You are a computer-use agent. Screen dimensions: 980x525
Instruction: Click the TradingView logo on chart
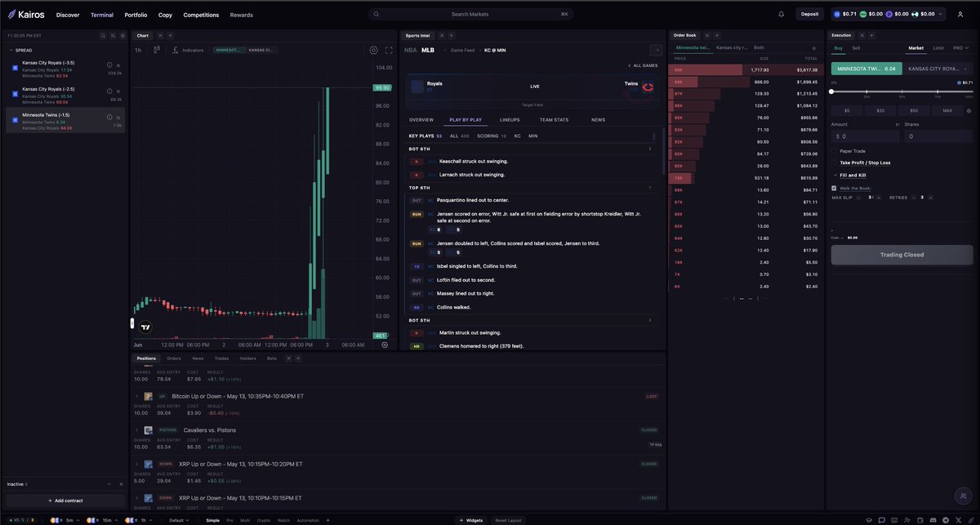point(145,327)
